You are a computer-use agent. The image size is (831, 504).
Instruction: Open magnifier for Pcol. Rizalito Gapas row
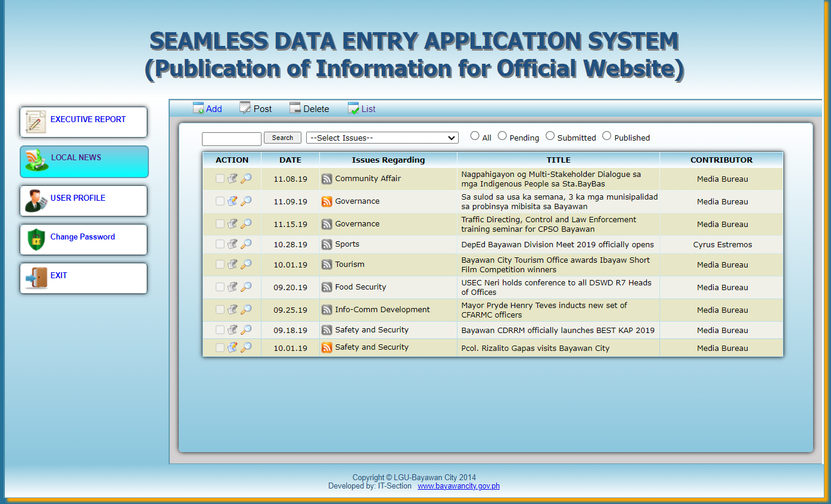tap(246, 347)
